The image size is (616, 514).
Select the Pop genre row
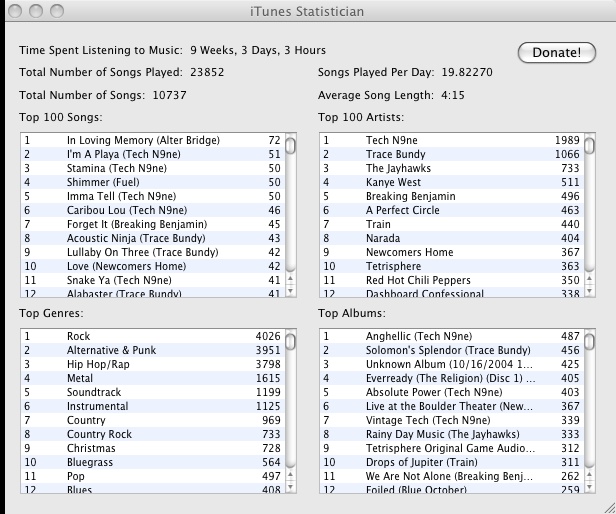[x=153, y=476]
